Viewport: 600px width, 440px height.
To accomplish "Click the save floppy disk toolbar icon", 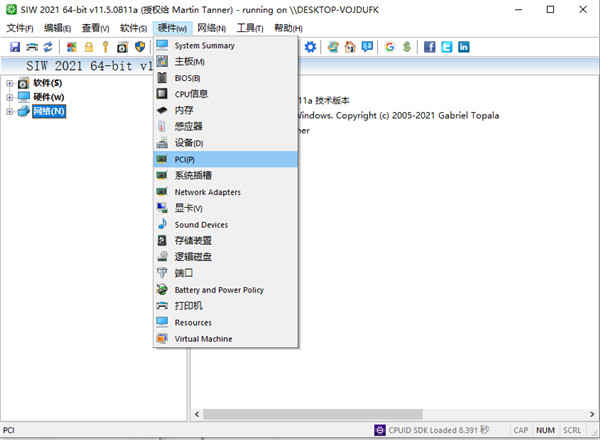I will coord(15,47).
